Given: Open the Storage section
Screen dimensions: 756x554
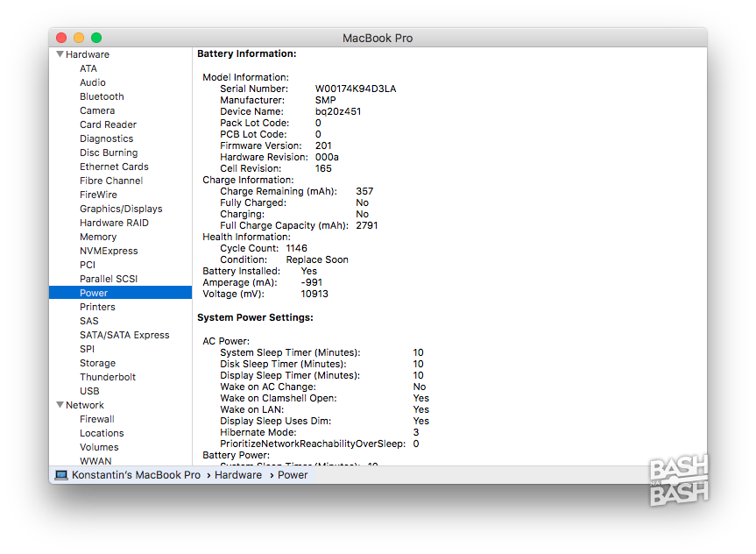Looking at the screenshot, I should [97, 362].
